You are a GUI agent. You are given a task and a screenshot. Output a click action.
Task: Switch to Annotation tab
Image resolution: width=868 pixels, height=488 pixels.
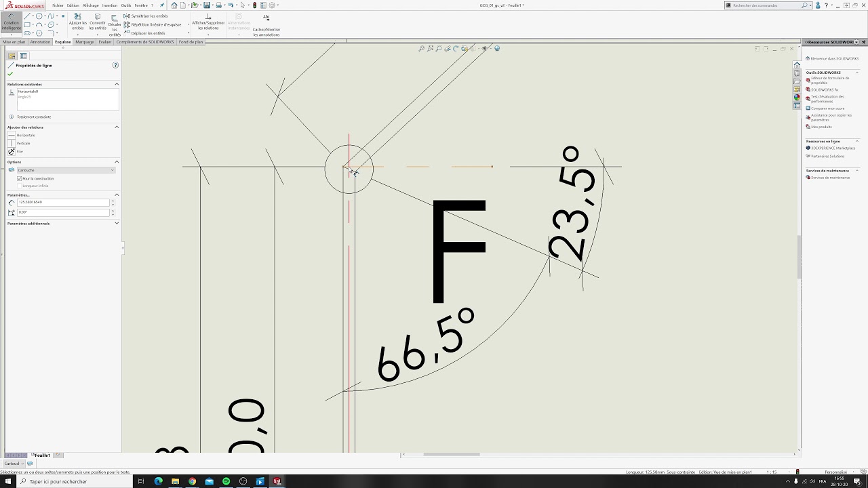tap(40, 42)
